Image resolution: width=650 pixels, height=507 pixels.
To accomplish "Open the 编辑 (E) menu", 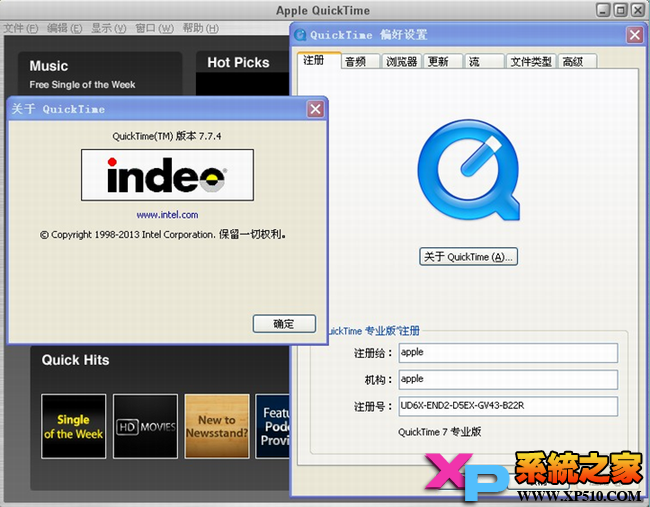I will click(x=65, y=28).
